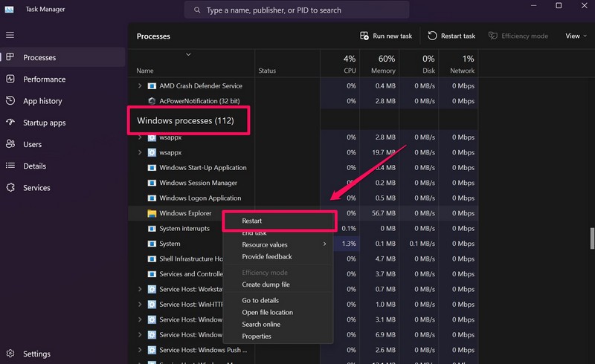Viewport: 595px width, 364px height.
Task: Open the Services page icon
Action: (10, 188)
